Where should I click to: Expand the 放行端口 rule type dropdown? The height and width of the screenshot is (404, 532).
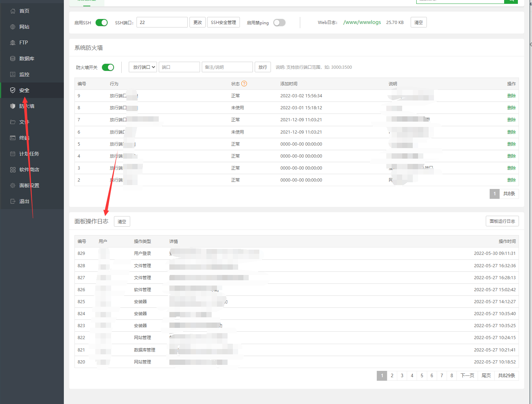point(143,67)
